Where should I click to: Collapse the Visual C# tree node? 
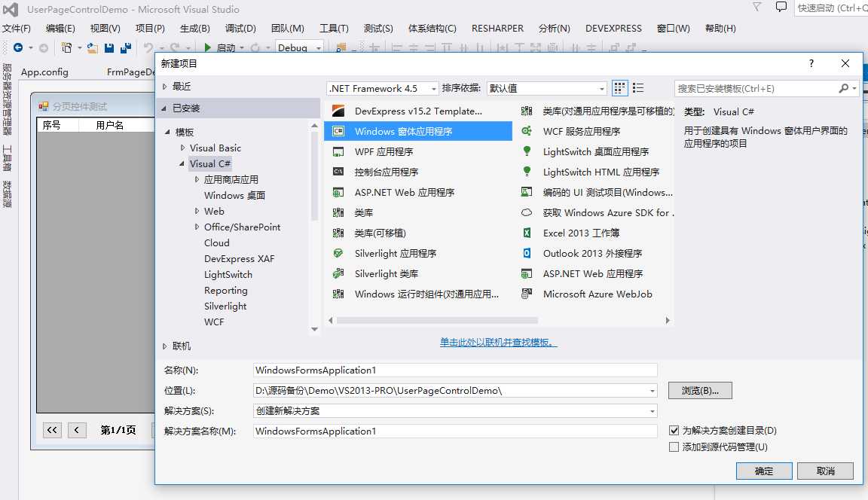coord(182,163)
